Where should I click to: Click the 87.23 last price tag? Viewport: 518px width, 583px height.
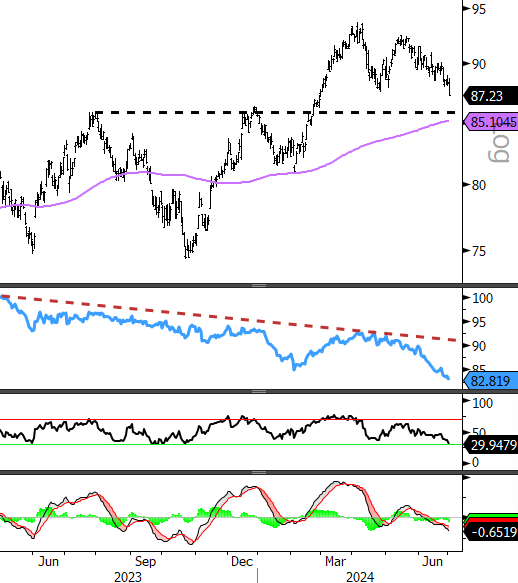click(490, 96)
